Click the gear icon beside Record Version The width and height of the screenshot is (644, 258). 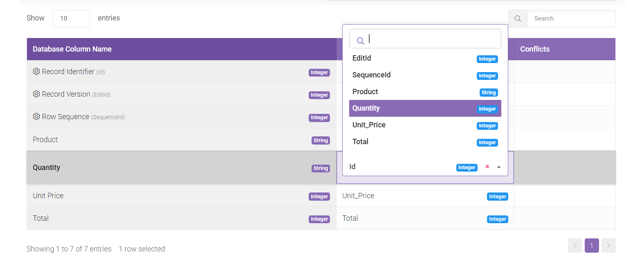pyautogui.click(x=36, y=94)
